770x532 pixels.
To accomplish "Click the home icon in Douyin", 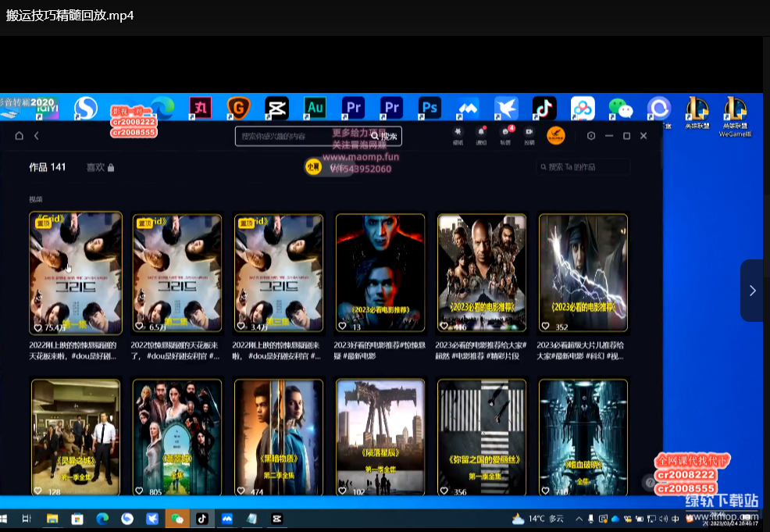I will point(19,136).
